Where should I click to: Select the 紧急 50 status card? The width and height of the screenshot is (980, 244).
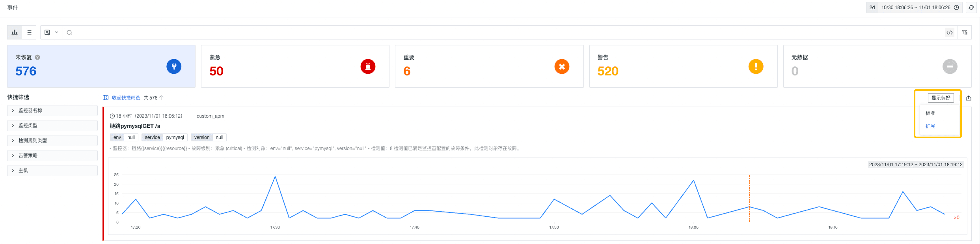[295, 66]
